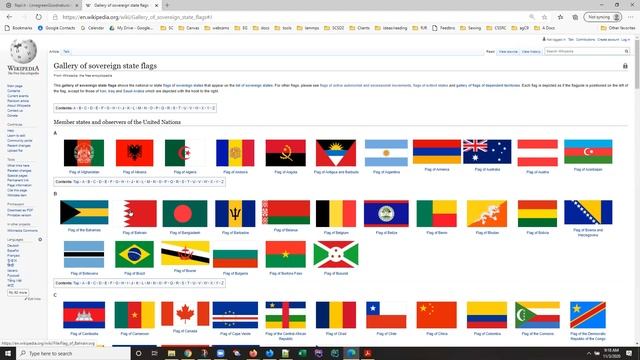Open My Drive - Google bookmark
Screen dimensions: 640x360
pos(131,28)
